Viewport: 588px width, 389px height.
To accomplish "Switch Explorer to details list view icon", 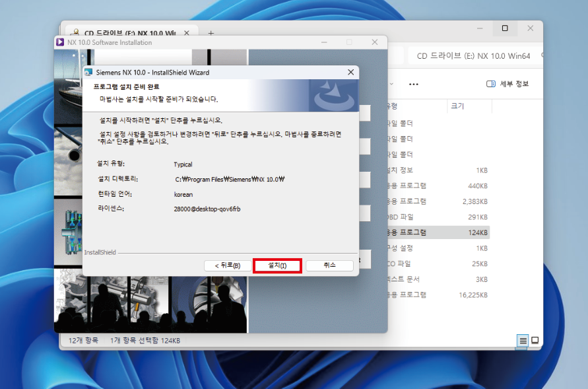I will [523, 341].
